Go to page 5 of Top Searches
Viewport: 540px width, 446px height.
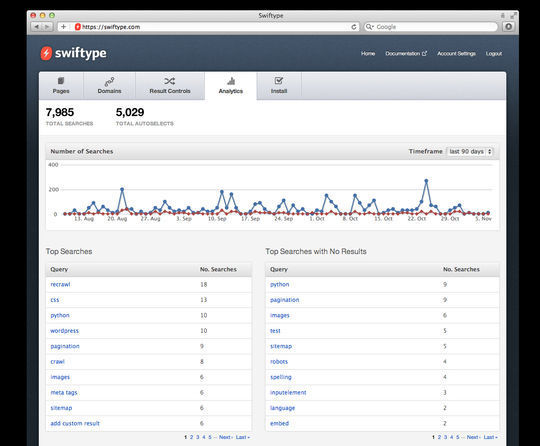pyautogui.click(x=210, y=437)
